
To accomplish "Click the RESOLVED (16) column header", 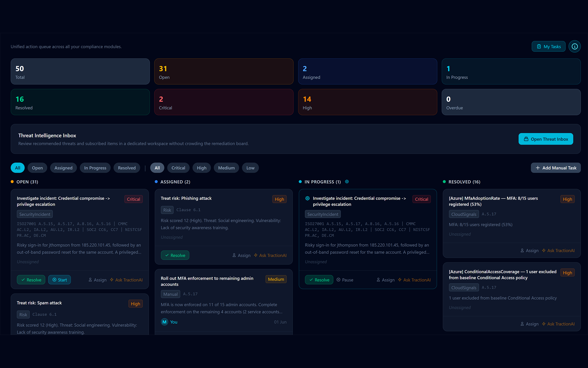I will click(464, 182).
